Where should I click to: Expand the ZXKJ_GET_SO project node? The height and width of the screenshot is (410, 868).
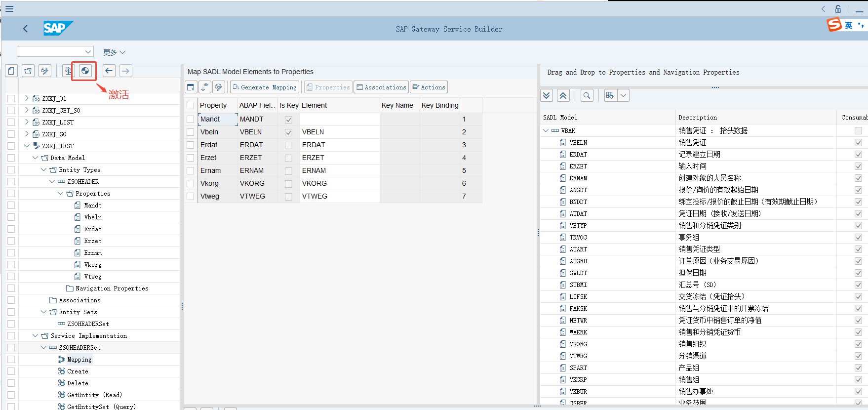(27, 110)
